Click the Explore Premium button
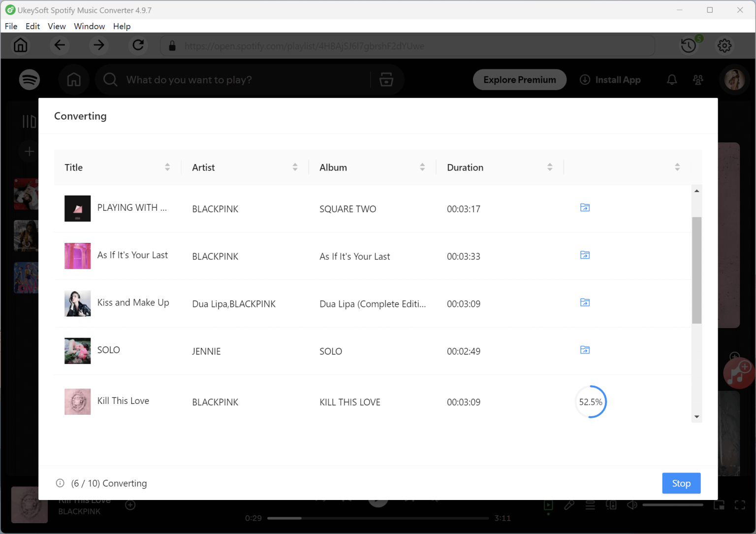 519,79
